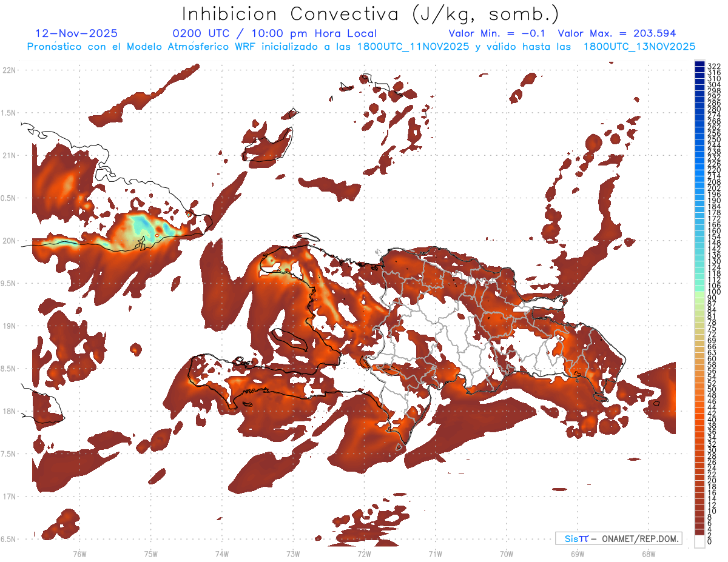Click the '68W' longitude label
Screen dimensions: 728x562
tap(649, 554)
